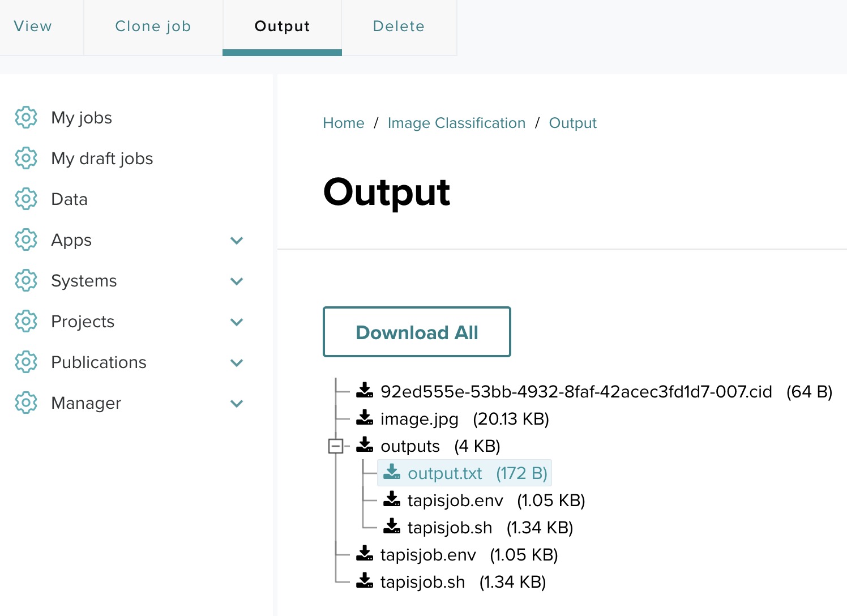Follow the Image Classification breadcrumb link
Viewport: 847px width, 616px height.
pyautogui.click(x=456, y=123)
